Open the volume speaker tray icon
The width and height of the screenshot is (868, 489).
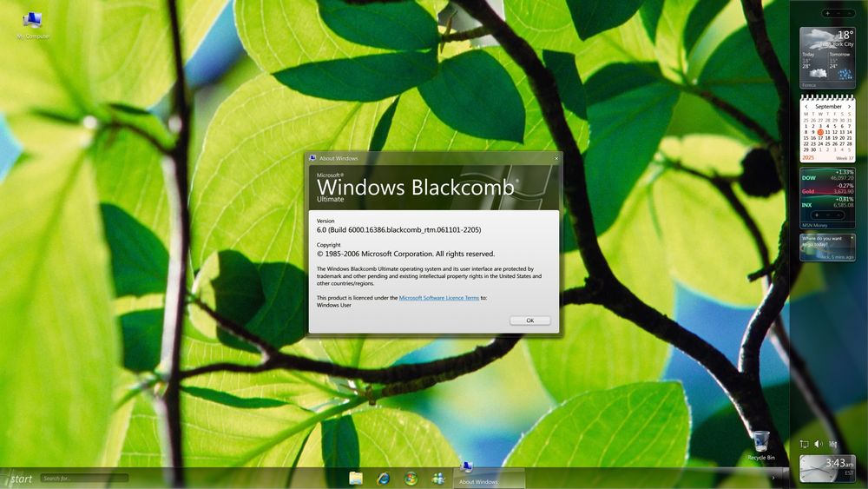pyautogui.click(x=819, y=444)
